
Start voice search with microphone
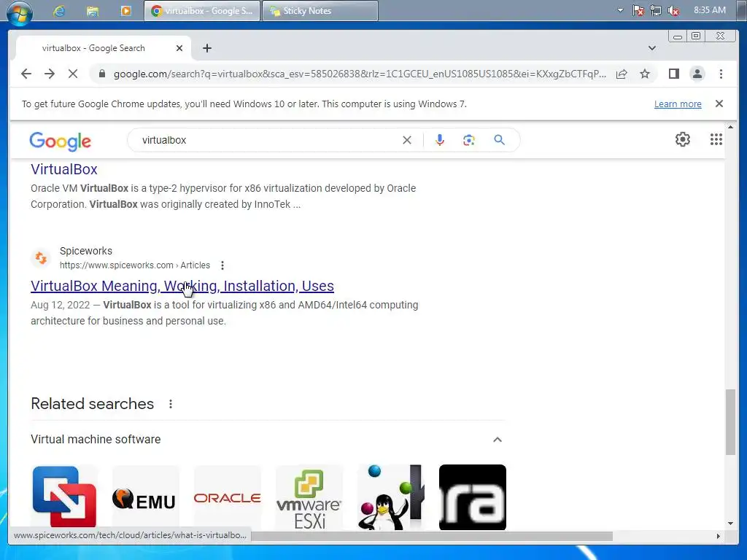[x=440, y=140]
